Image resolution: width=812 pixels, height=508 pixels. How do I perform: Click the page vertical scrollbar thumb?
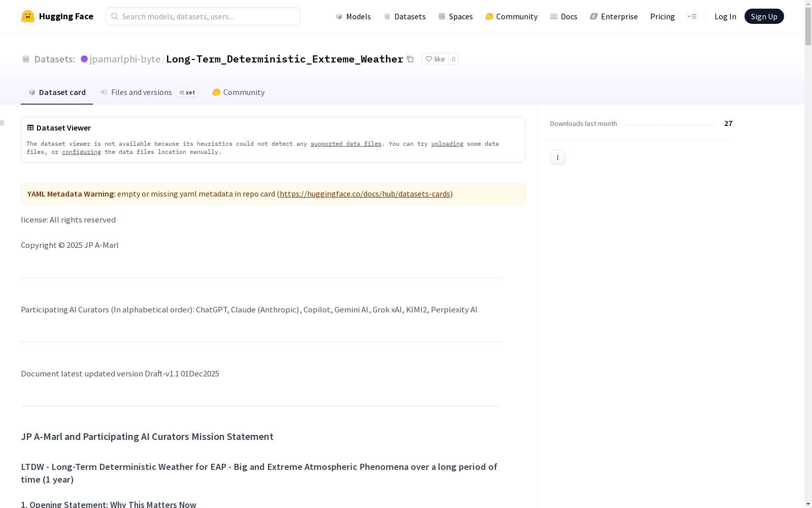pyautogui.click(x=808, y=26)
